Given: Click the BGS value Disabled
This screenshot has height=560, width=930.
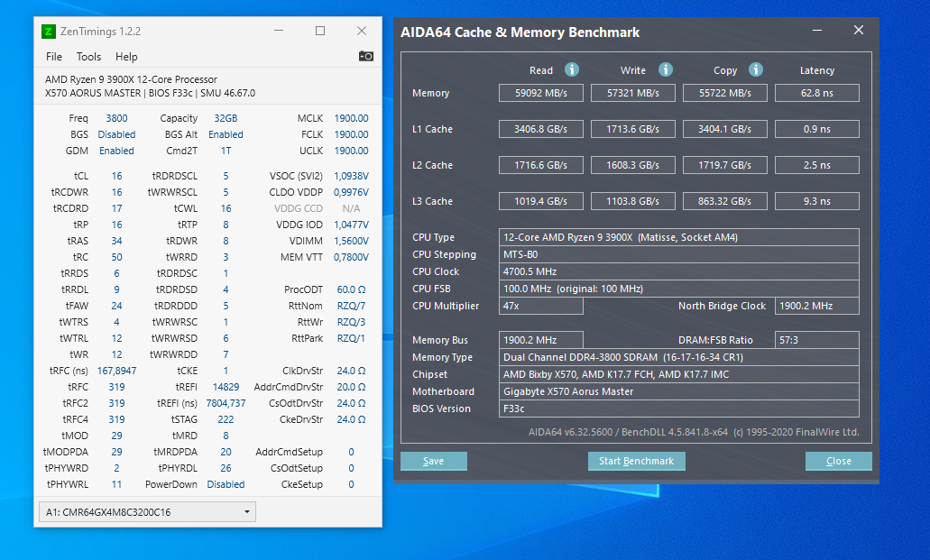Looking at the screenshot, I should click(117, 134).
